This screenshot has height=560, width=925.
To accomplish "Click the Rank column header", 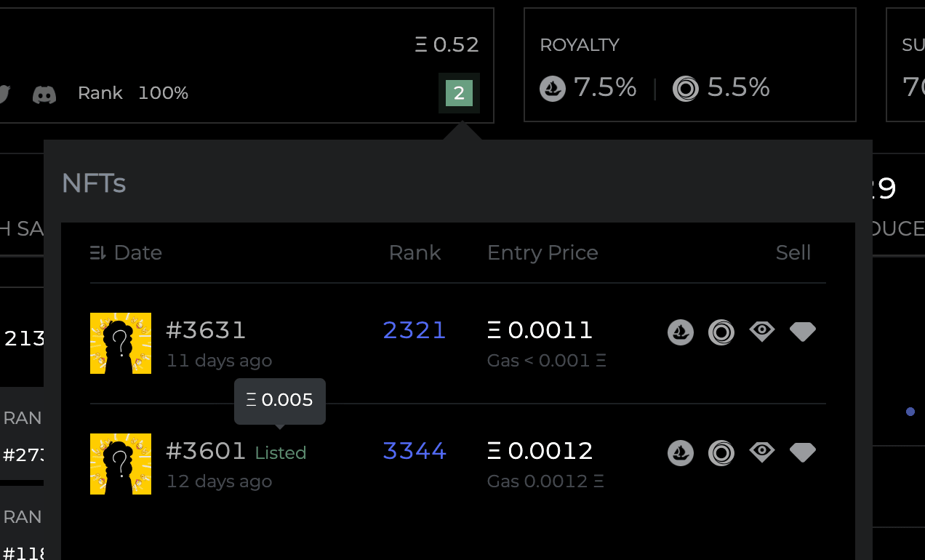I will coord(415,252).
